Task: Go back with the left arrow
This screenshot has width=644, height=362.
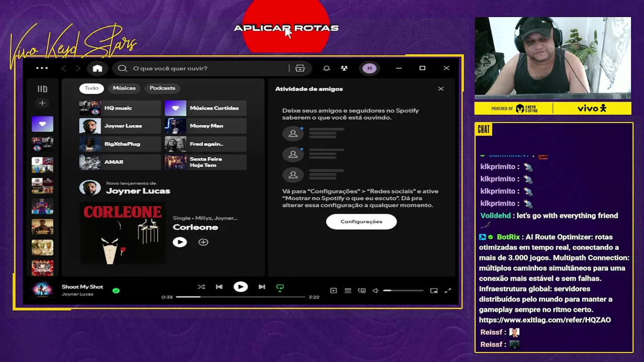Action: pos(63,68)
